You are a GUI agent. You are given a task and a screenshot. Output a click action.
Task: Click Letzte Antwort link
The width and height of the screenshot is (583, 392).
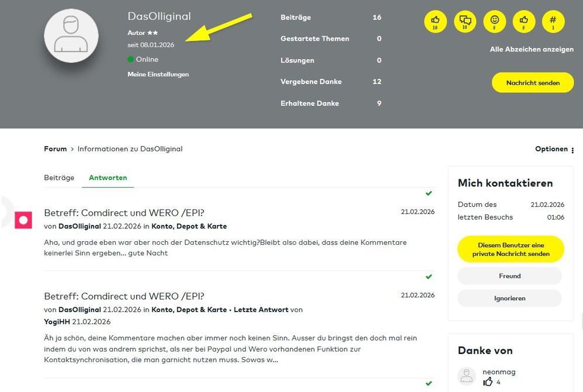click(x=261, y=310)
